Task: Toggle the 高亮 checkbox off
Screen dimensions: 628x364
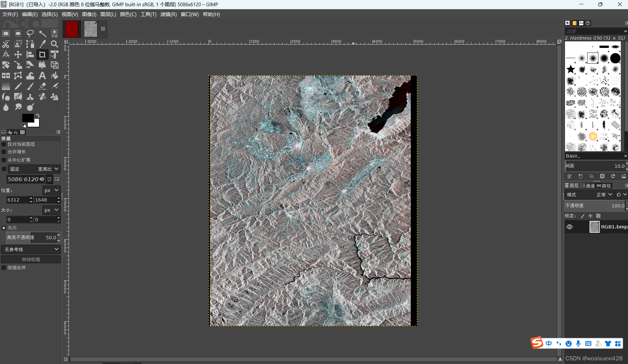Action: coord(4,228)
